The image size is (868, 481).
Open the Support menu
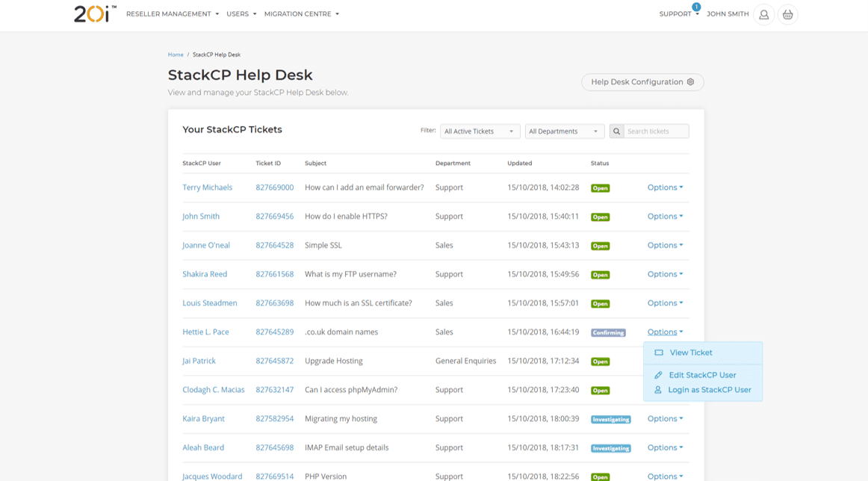coord(679,14)
